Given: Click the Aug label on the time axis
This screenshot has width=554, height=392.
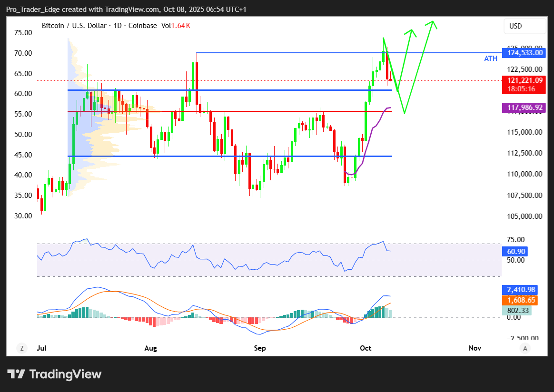Looking at the screenshot, I should [150, 348].
